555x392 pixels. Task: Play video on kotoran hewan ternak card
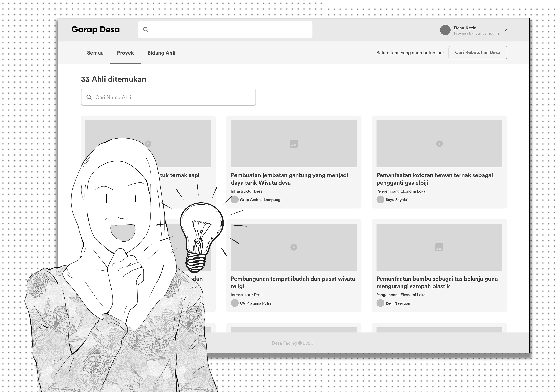tap(439, 144)
